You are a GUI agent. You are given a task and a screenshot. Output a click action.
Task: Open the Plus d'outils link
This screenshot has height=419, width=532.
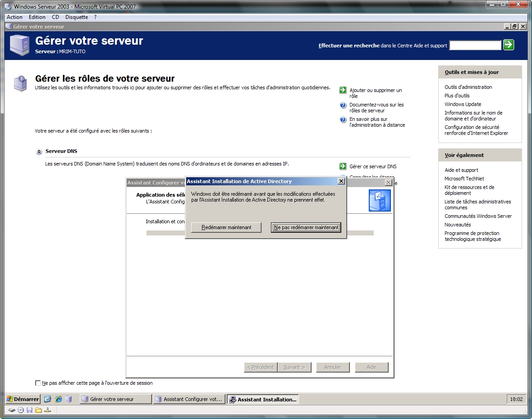[457, 96]
